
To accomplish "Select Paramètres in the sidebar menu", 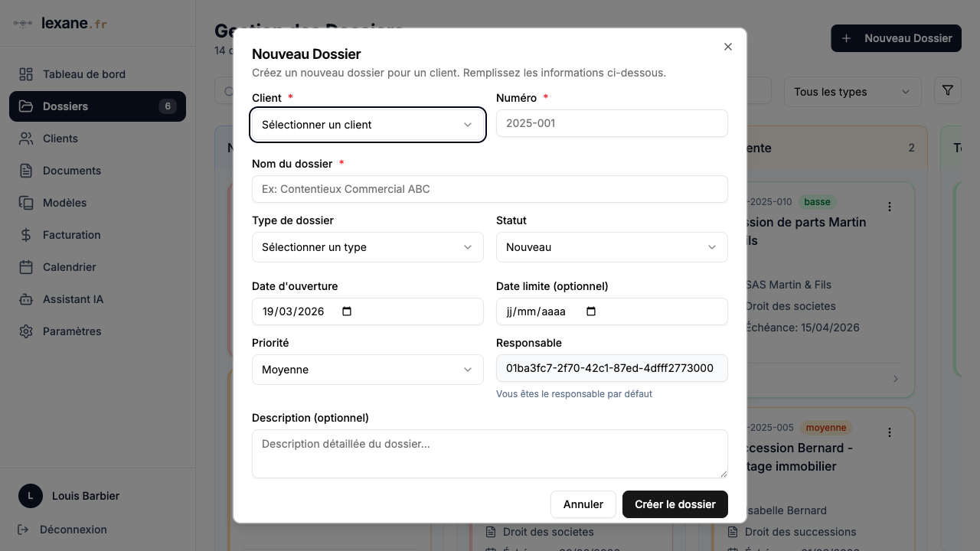I will point(72,331).
